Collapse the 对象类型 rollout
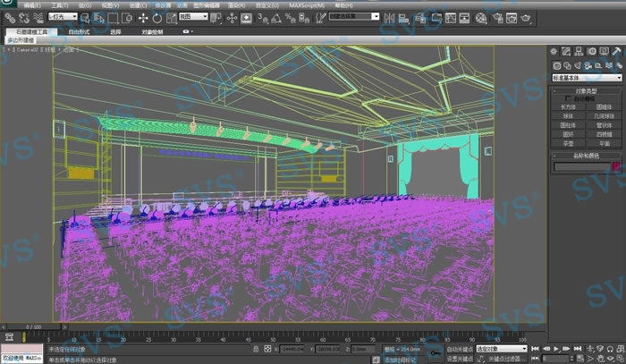 [x=586, y=90]
